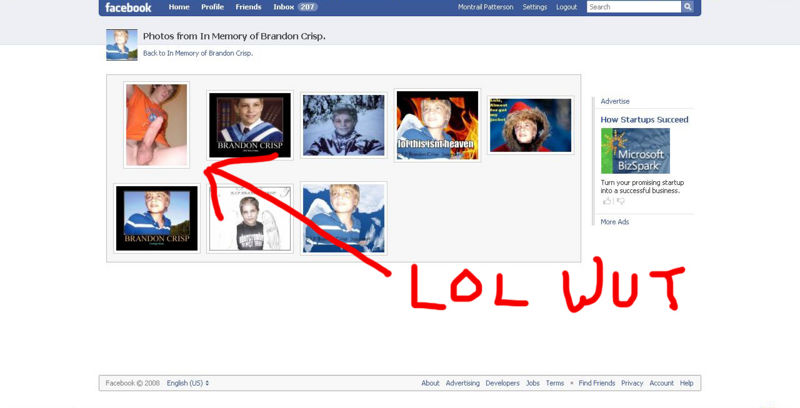Open the Friends menu item
Screen dimensions: 800x408
click(x=248, y=7)
